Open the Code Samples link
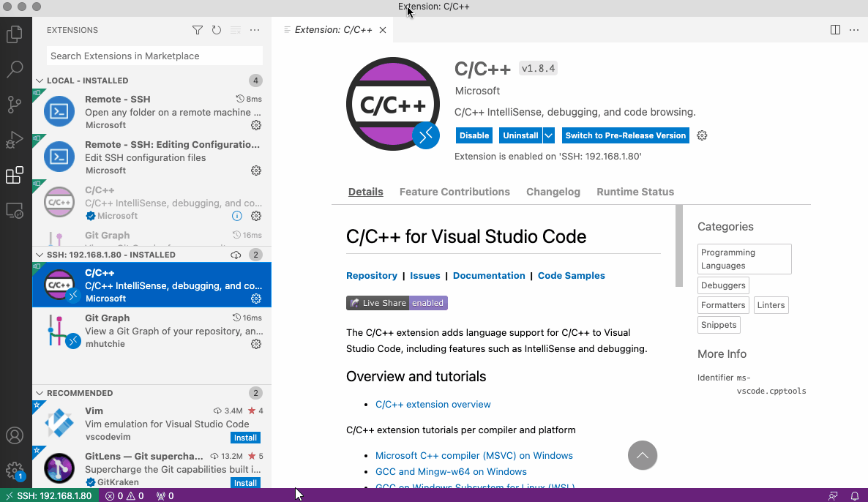The height and width of the screenshot is (502, 868). click(572, 276)
